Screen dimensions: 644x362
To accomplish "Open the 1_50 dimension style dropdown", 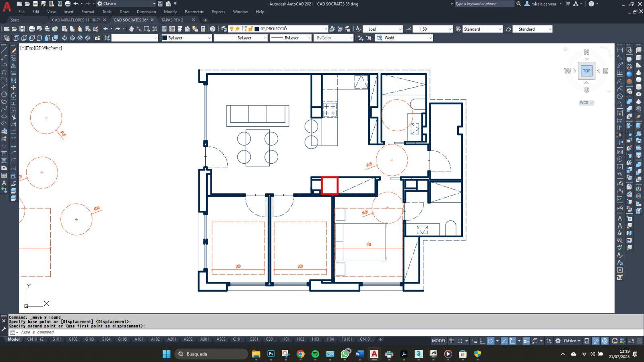I will (450, 29).
